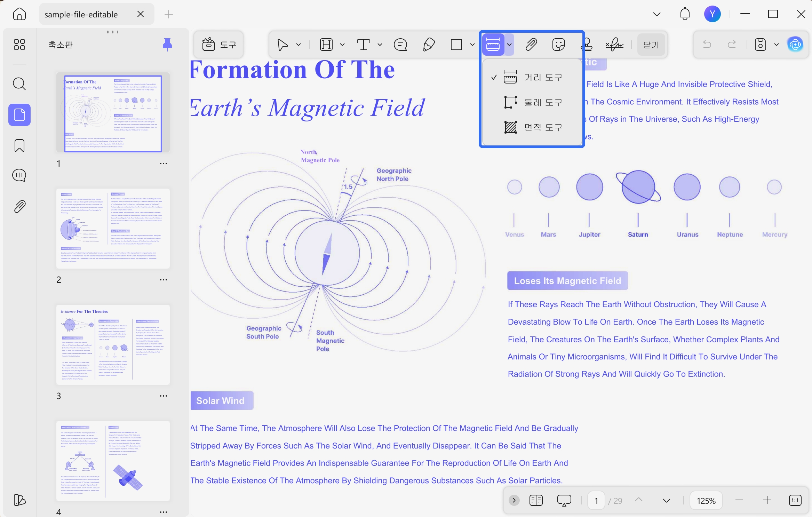Open the notifications bell
The height and width of the screenshot is (517, 812).
coord(685,14)
